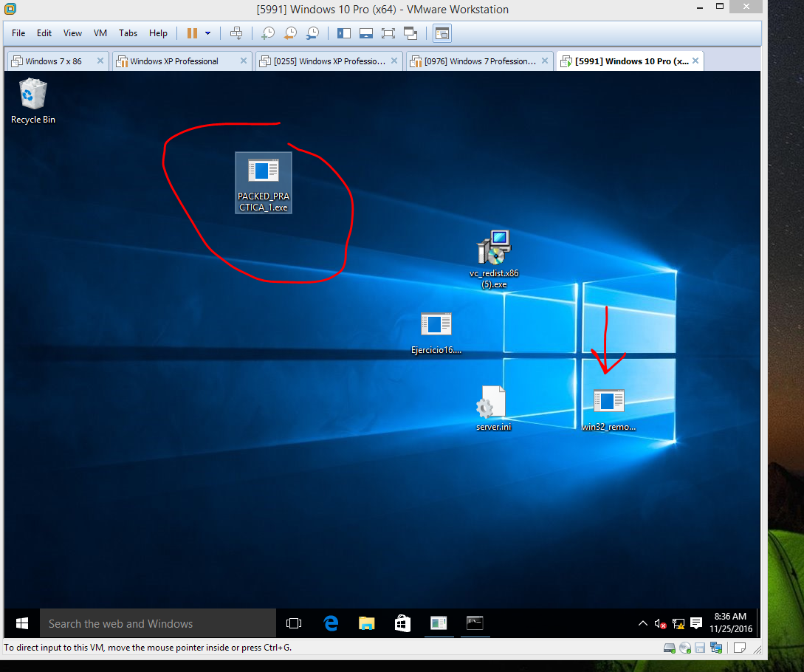Viewport: 804px width, 672px height.
Task: Open the Tabs menu
Action: coord(128,33)
